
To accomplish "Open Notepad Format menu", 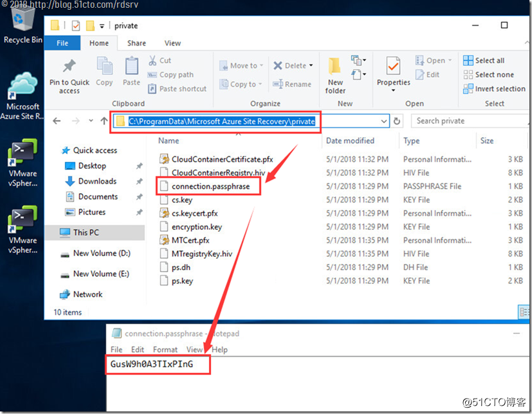I will [165, 350].
